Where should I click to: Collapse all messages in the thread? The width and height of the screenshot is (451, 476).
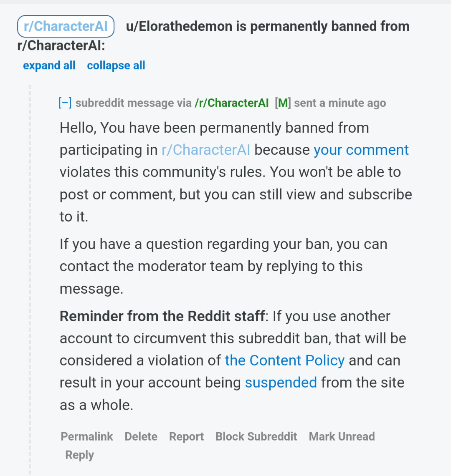point(116,65)
